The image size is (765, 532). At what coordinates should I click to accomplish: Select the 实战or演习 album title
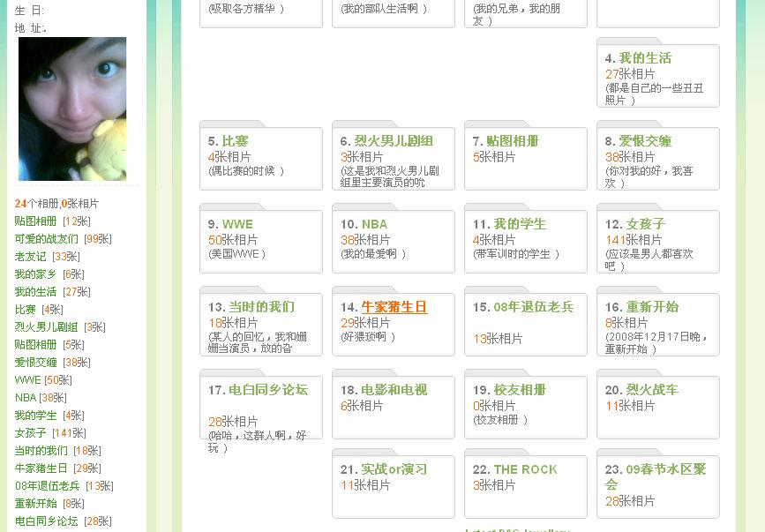pos(394,469)
